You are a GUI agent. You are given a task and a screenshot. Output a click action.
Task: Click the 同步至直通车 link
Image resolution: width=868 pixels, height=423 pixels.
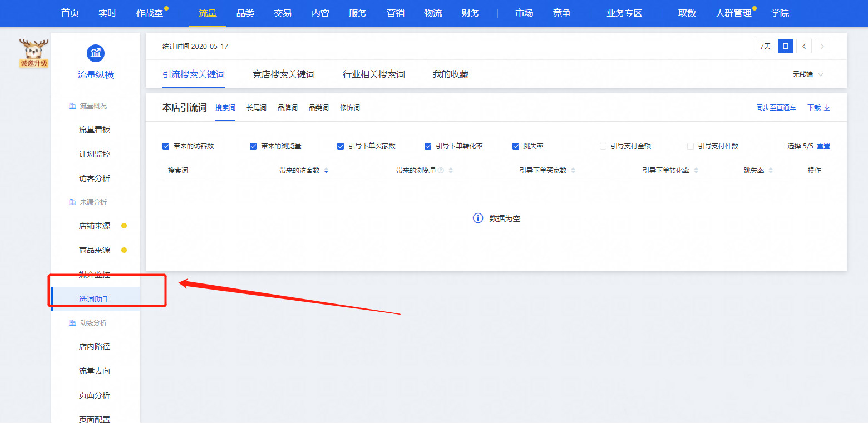(x=776, y=107)
